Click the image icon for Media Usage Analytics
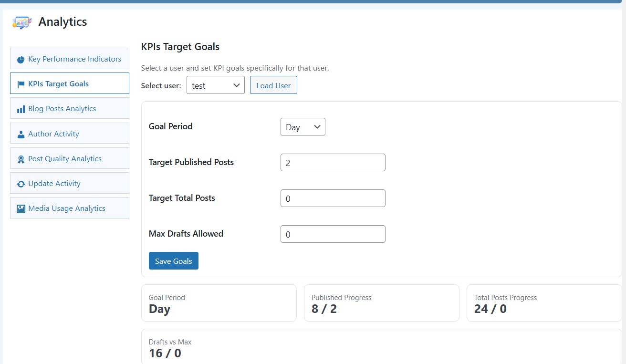626x364 pixels. (21, 208)
